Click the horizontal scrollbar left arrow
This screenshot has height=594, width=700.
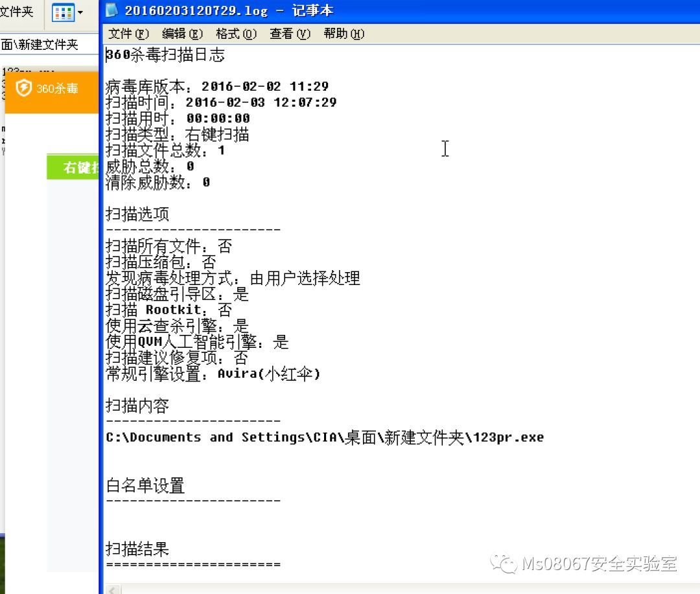tap(113, 589)
